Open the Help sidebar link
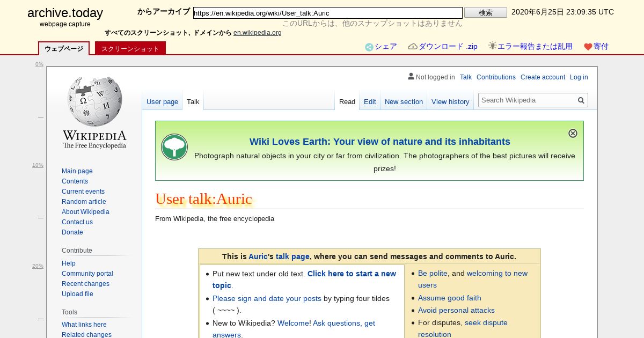Image resolution: width=644 pixels, height=338 pixels. pos(69,263)
